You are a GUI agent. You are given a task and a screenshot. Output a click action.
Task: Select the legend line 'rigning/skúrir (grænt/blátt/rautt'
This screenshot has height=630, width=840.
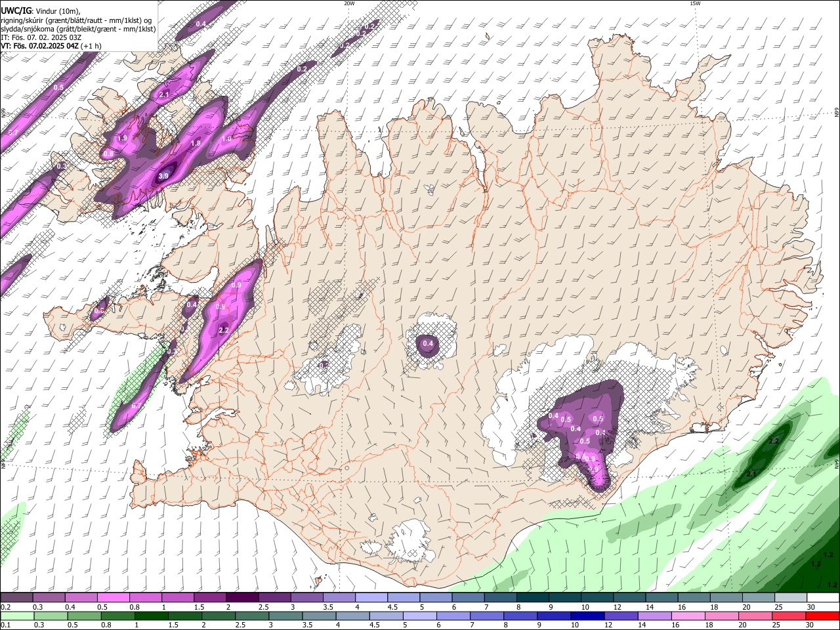75,20
